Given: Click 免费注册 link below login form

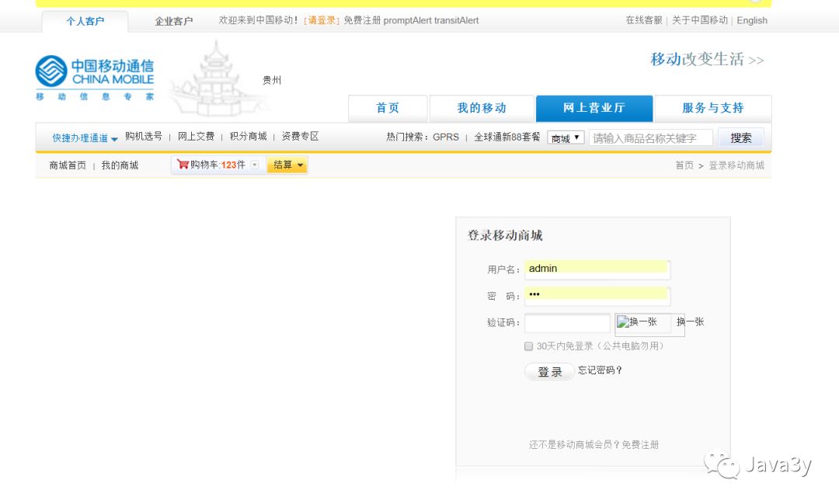Looking at the screenshot, I should 640,445.
